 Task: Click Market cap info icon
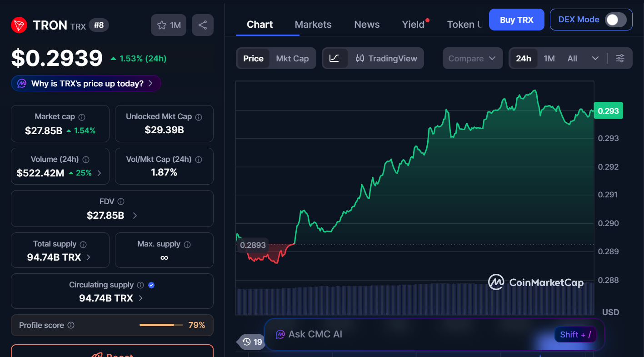[x=82, y=117]
